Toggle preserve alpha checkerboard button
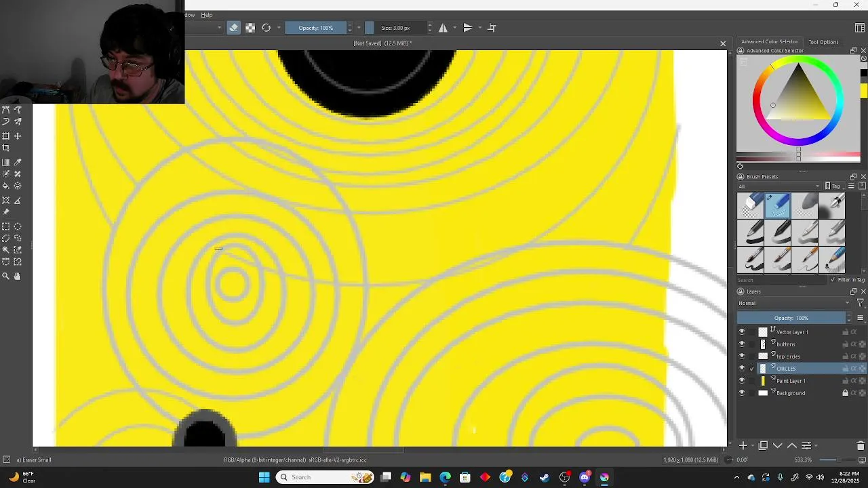868x488 pixels. pyautogui.click(x=250, y=28)
